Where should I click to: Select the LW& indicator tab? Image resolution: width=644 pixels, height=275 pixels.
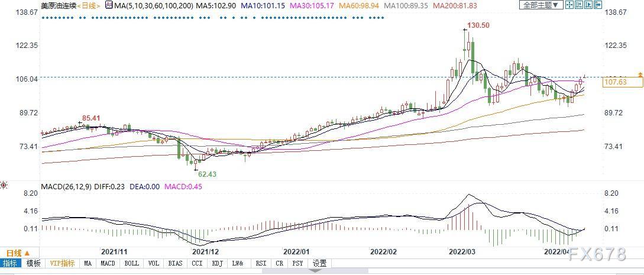click(x=238, y=264)
